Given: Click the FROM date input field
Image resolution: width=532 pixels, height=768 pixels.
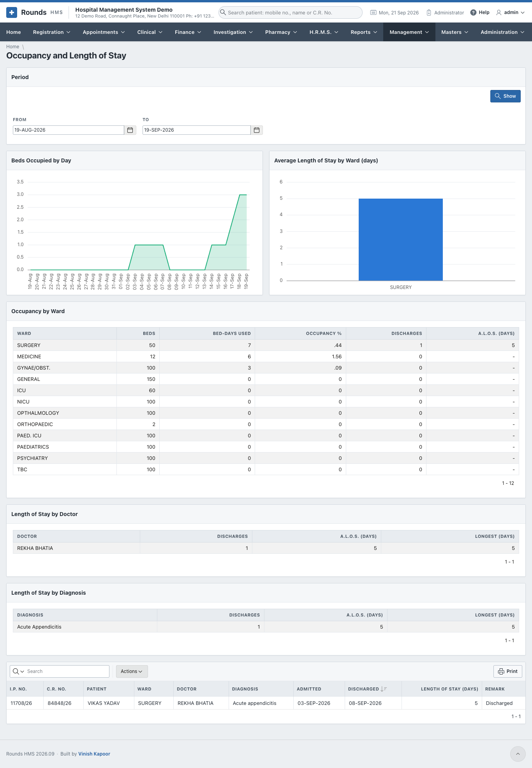Looking at the screenshot, I should 69,130.
